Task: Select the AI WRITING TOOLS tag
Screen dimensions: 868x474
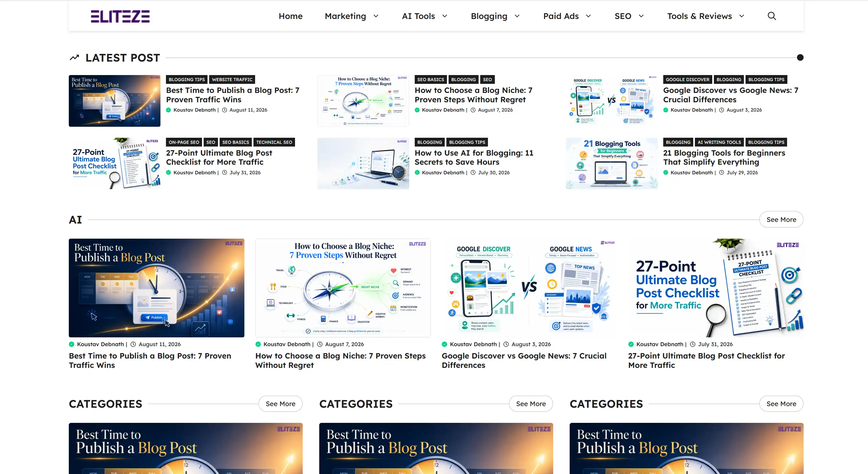Action: (719, 142)
